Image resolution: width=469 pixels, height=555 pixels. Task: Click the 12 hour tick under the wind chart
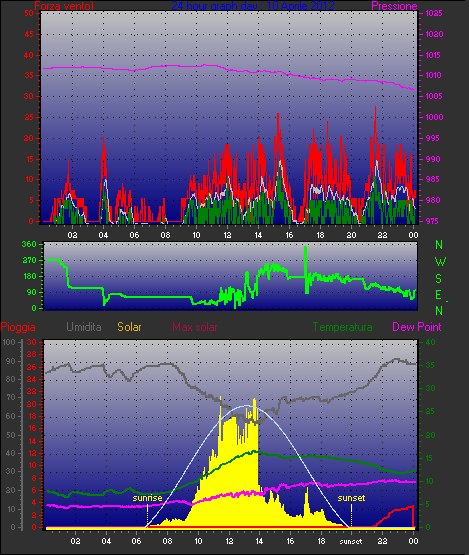(x=227, y=235)
